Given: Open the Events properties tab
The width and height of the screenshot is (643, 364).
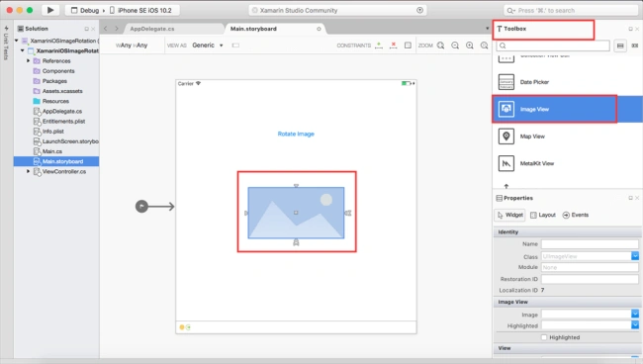Looking at the screenshot, I should click(576, 215).
